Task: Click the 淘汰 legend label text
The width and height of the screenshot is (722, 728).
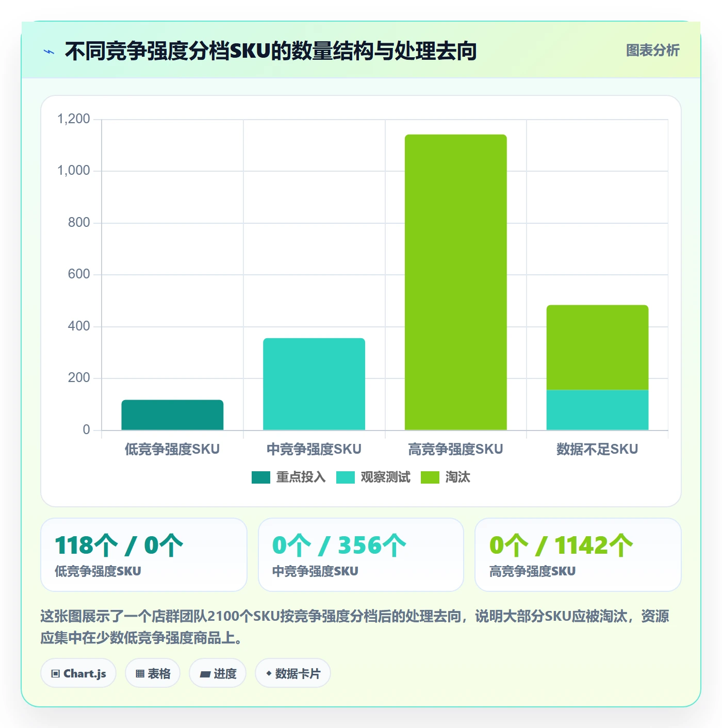Action: pyautogui.click(x=458, y=477)
